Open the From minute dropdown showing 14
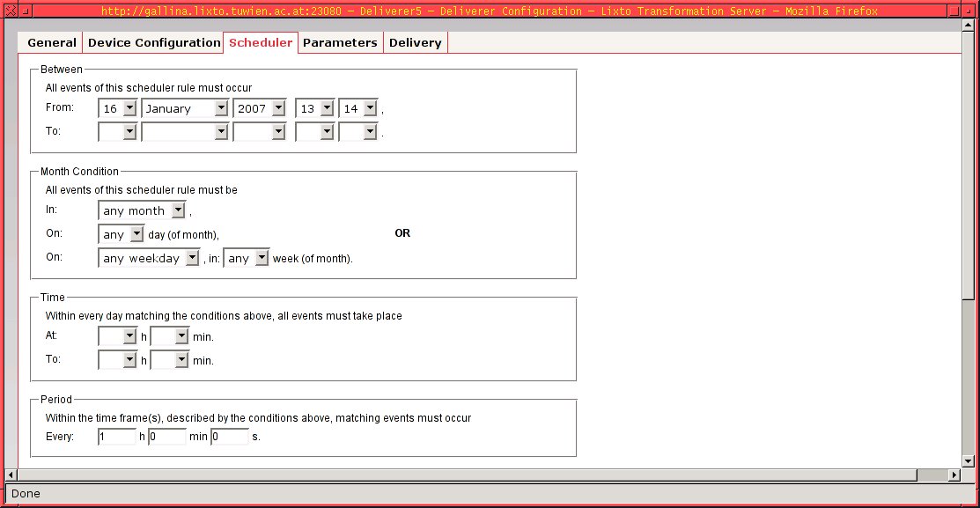The width and height of the screenshot is (980, 508). (x=370, y=108)
